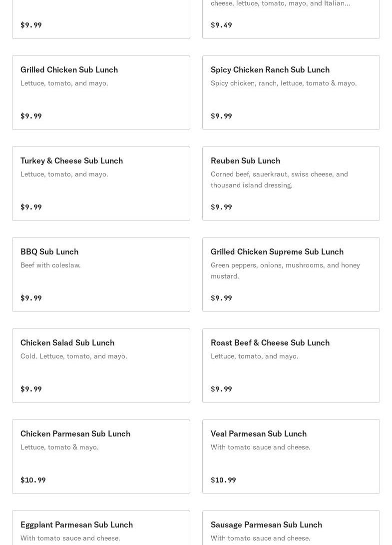This screenshot has width=392, height=545.
Task: Open the Reuben Sub Lunch menu item
Action: click(x=291, y=183)
